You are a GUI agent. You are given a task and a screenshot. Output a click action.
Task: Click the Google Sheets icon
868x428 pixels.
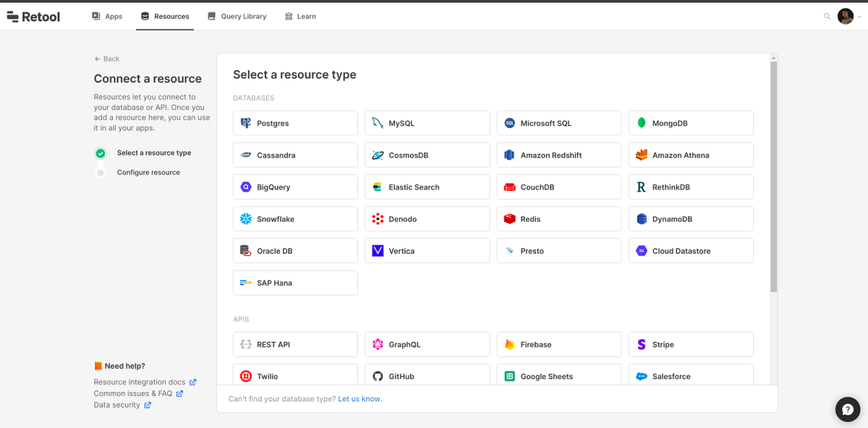click(509, 377)
